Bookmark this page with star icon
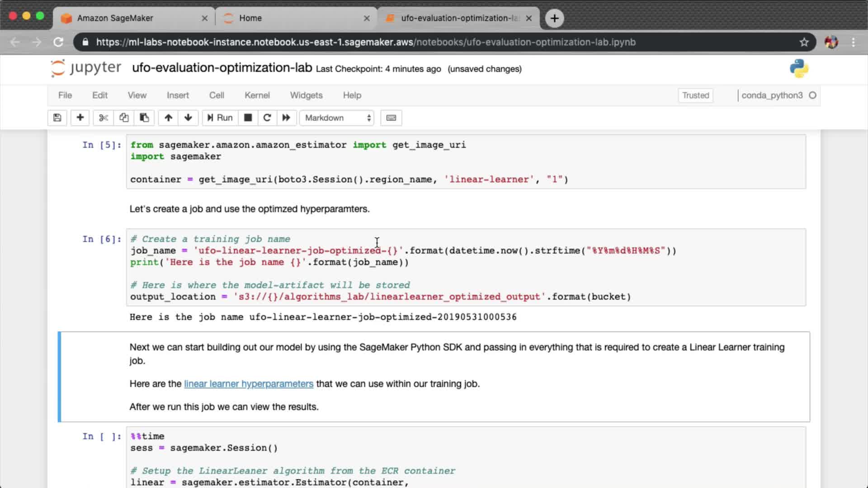 [804, 42]
